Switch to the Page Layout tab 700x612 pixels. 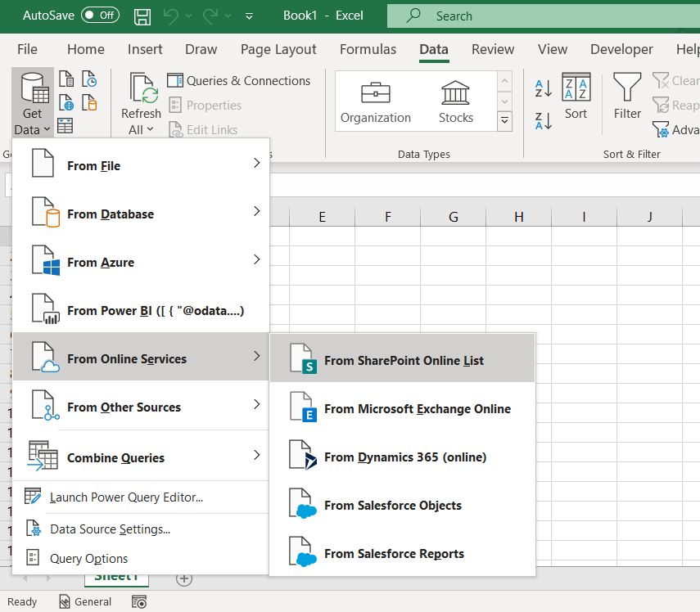(278, 49)
